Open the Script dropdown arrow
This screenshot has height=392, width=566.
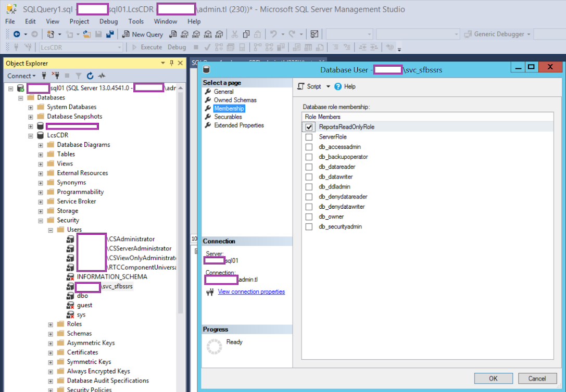point(328,86)
